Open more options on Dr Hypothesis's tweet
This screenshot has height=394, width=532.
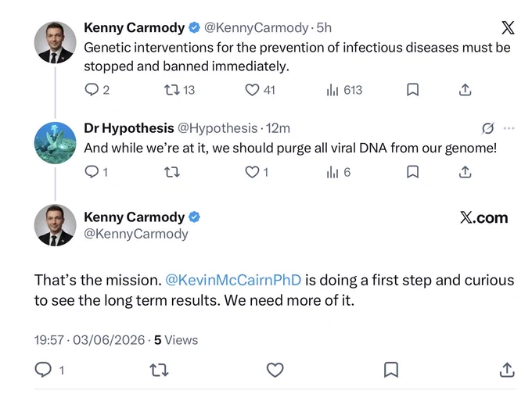pyautogui.click(x=509, y=128)
